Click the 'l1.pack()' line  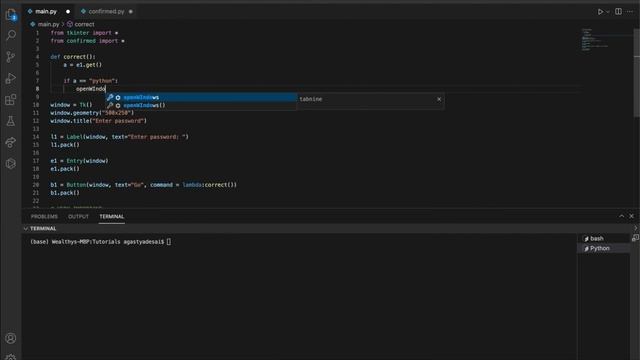[65, 145]
